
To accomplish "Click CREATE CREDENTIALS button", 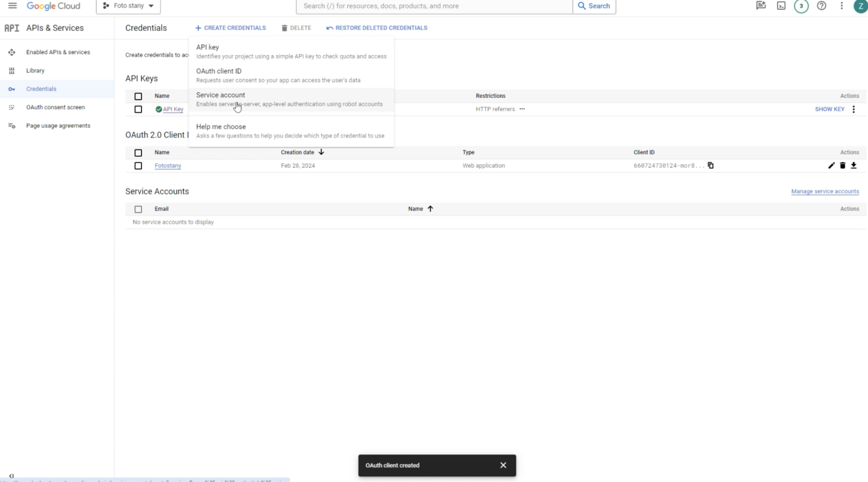I will 231,28.
